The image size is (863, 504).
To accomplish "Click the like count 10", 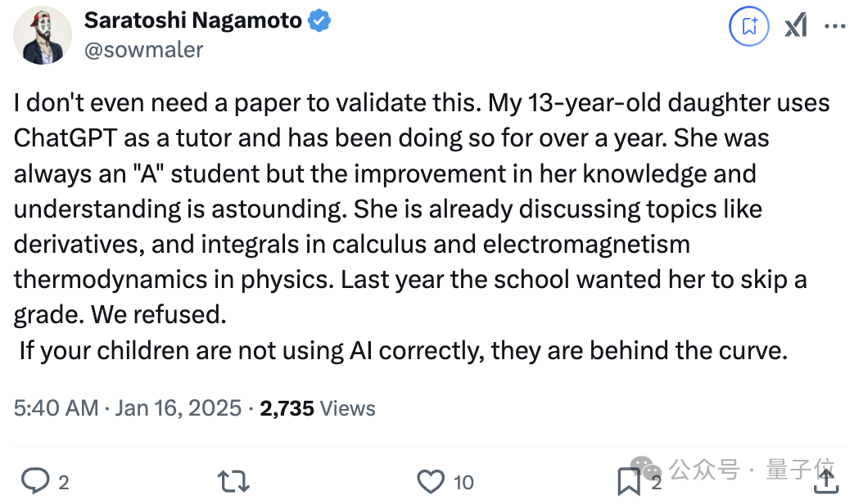I will tap(463, 483).
